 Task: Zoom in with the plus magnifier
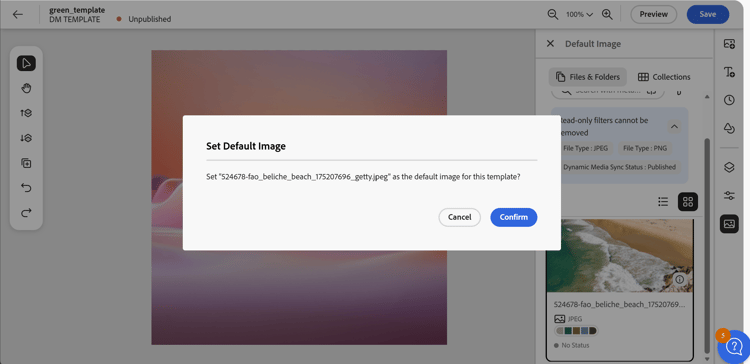607,14
